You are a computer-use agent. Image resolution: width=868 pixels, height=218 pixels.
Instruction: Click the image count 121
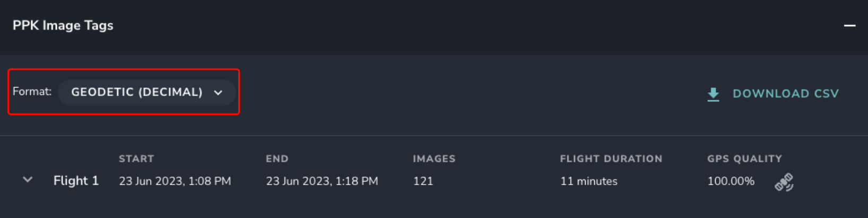click(423, 181)
